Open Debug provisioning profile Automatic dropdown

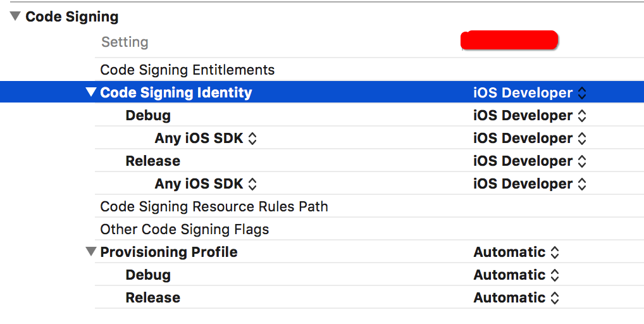point(516,275)
